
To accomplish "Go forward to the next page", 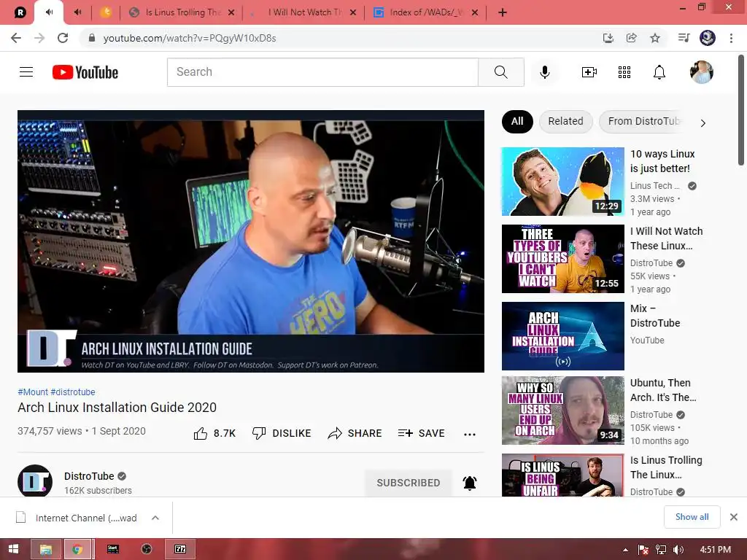I will click(39, 38).
